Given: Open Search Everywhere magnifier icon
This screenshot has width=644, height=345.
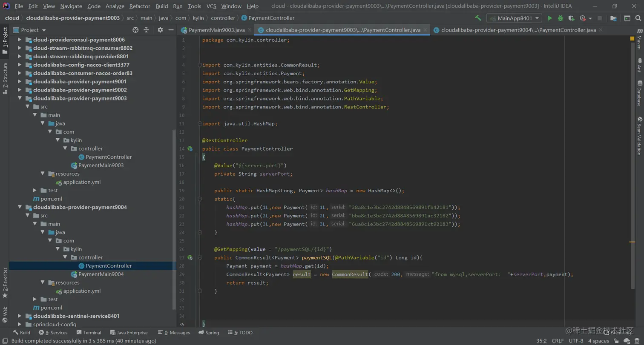Looking at the screenshot, I should pyautogui.click(x=638, y=18).
